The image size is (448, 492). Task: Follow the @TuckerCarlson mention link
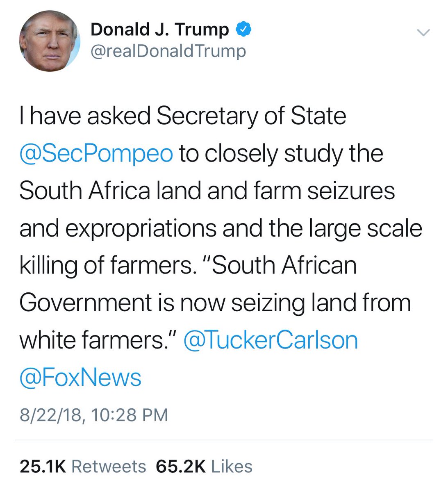click(x=271, y=340)
